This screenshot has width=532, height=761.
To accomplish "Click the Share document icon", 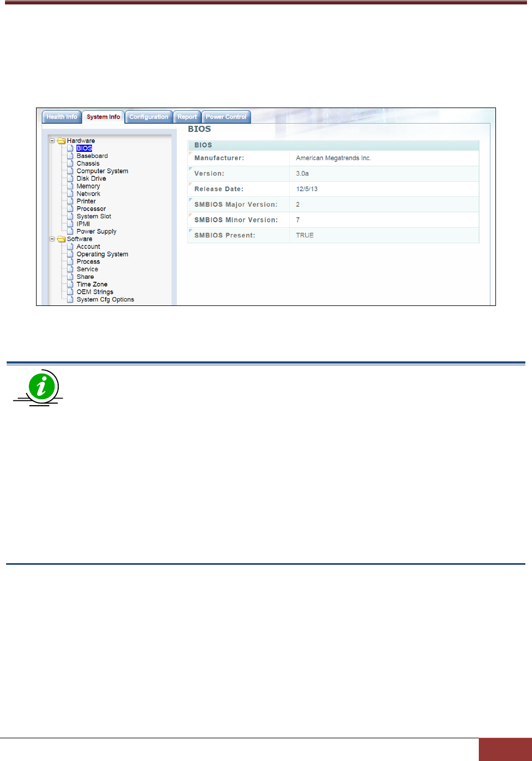I will (70, 277).
